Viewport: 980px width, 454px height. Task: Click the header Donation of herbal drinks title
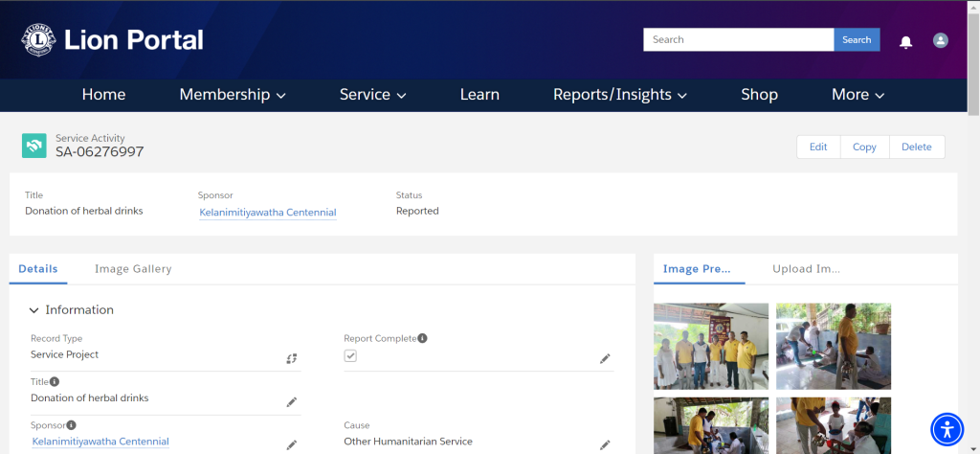coord(84,212)
